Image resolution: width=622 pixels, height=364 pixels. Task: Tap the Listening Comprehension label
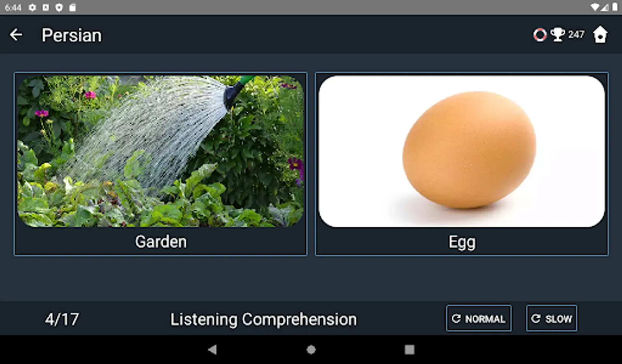tap(264, 320)
